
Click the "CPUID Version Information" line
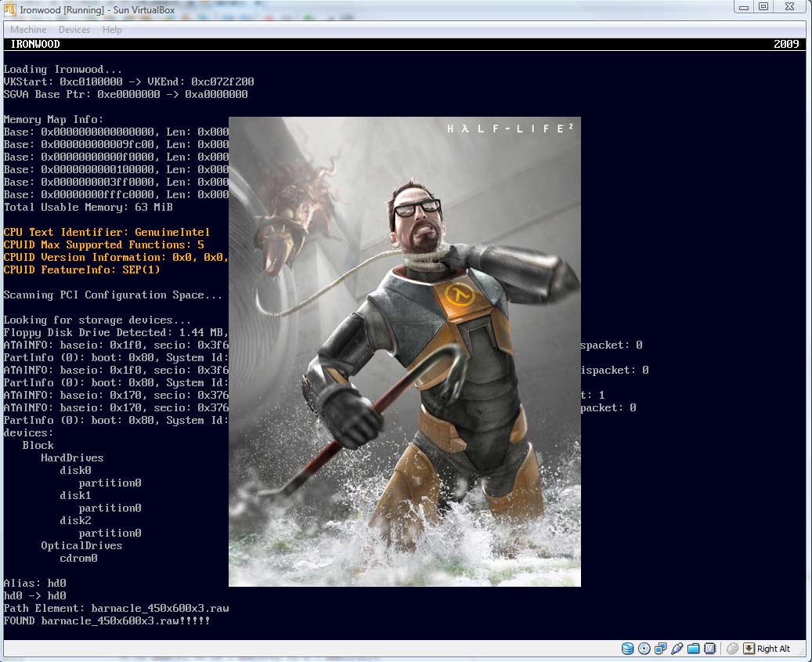[x=116, y=258]
